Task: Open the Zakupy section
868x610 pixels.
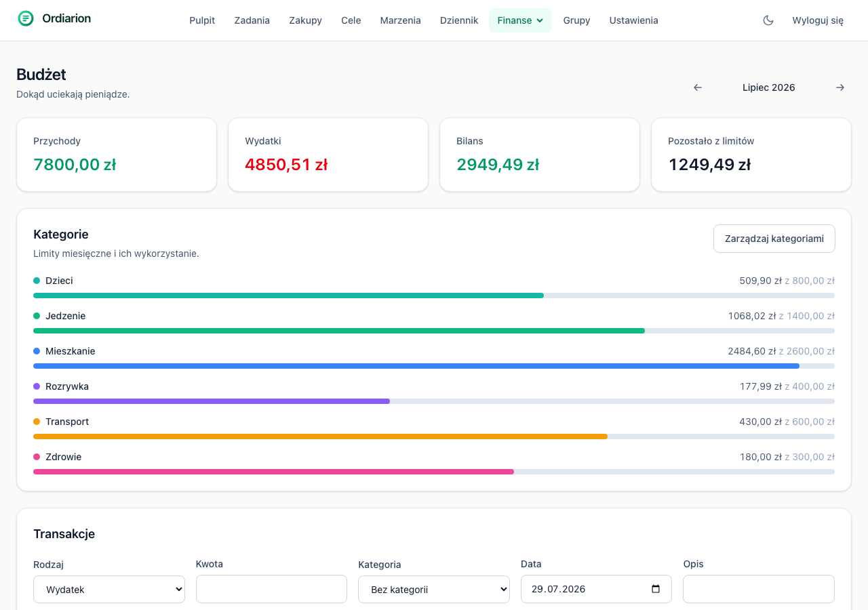Action: coord(305,20)
